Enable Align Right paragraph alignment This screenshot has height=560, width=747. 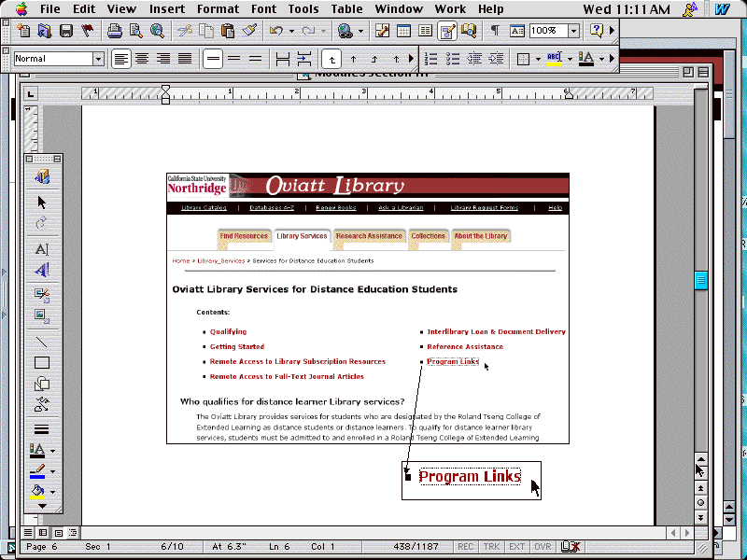163,59
